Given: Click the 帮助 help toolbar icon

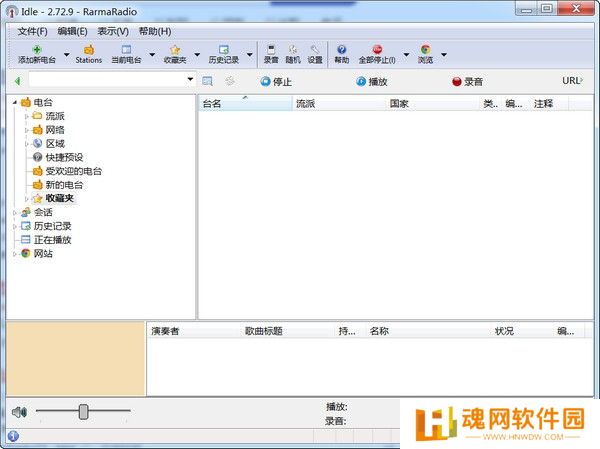Looking at the screenshot, I should 342,49.
